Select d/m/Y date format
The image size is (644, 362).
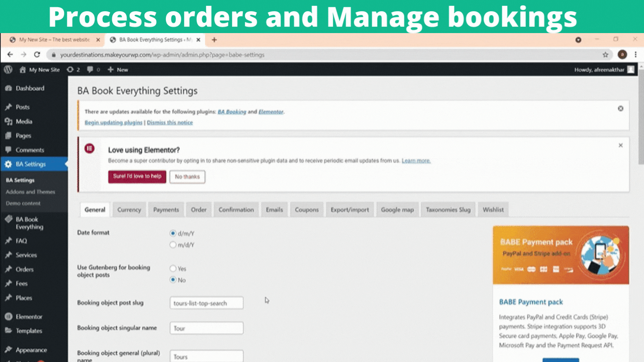tap(173, 233)
